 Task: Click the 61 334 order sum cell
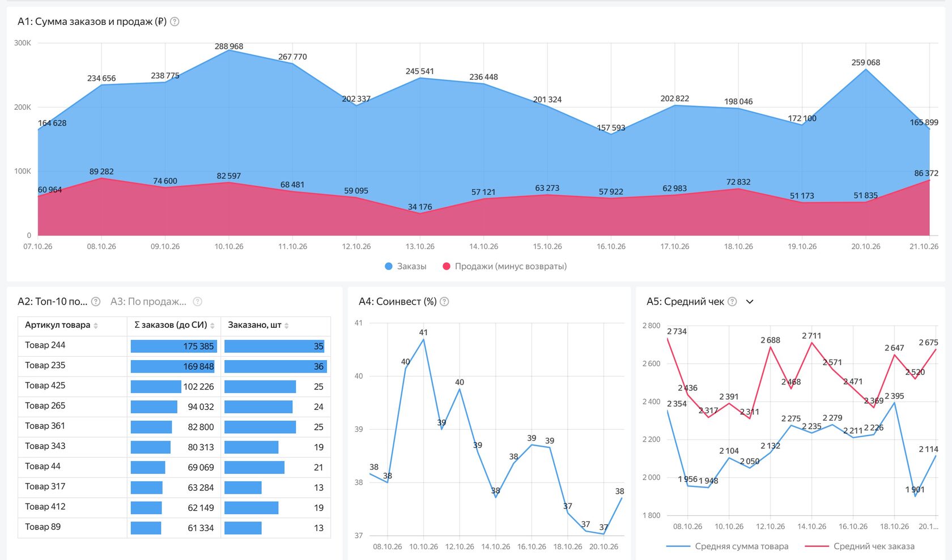pyautogui.click(x=173, y=528)
